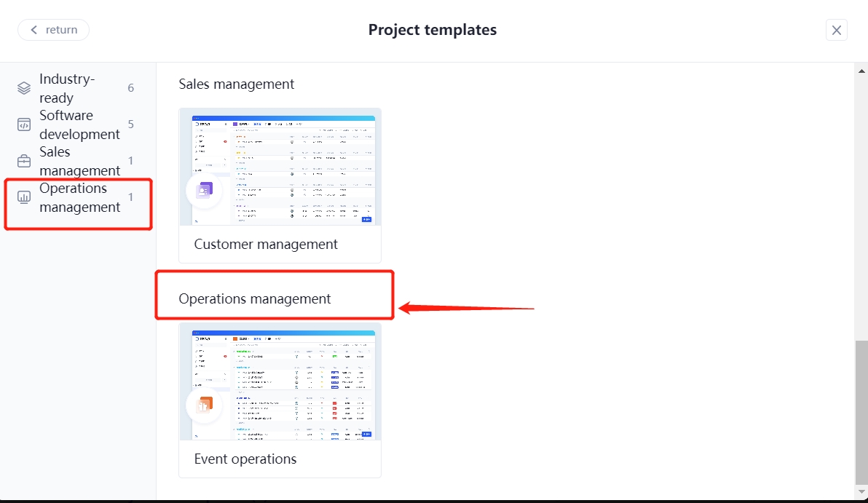
Task: Click the layers icon beside Industry-ready
Action: coord(23,87)
